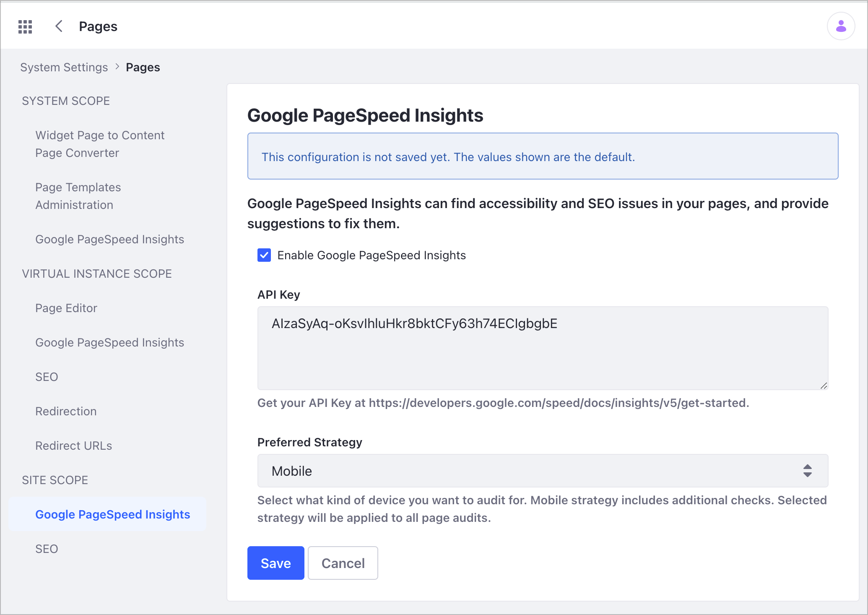Open Site Scope SEO entry
Screen dimensions: 868x615
47,549
